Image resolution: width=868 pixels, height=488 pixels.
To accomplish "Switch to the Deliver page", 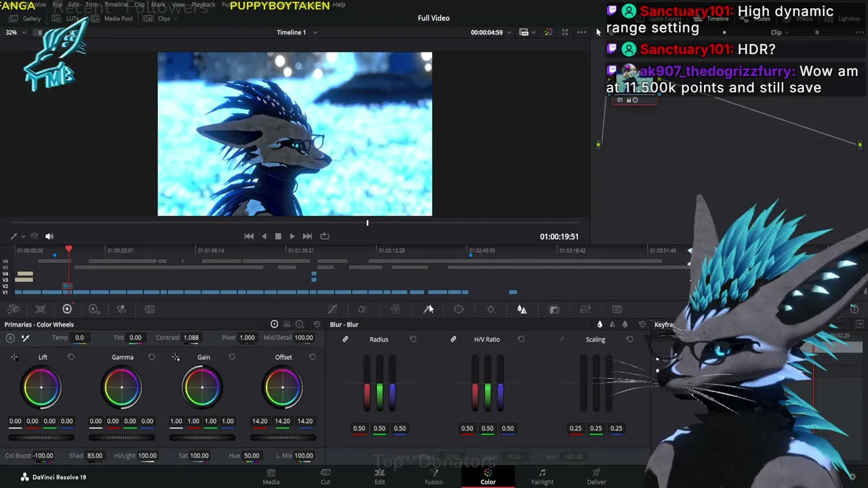I will point(597,476).
